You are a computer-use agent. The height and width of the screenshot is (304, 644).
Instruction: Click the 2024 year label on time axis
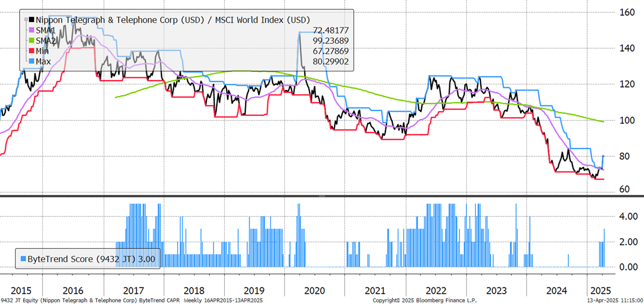point(555,290)
